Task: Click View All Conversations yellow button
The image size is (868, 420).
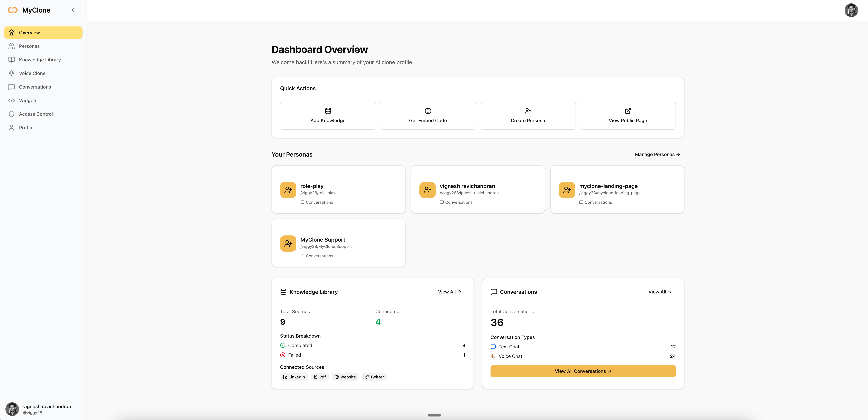Action: point(583,371)
